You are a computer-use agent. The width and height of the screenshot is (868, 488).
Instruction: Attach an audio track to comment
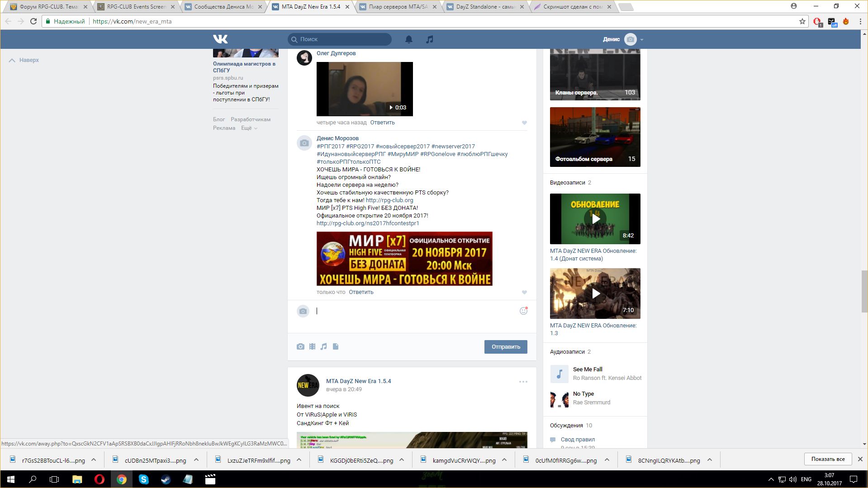[x=323, y=346]
